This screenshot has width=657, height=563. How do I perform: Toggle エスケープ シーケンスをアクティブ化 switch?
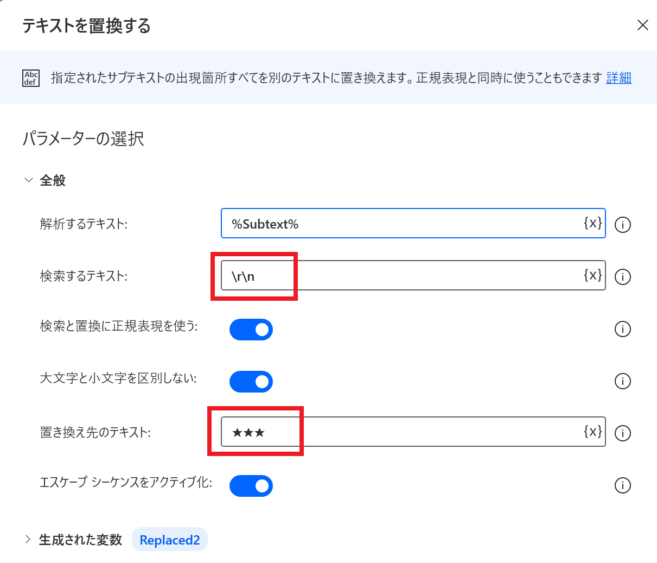coord(251,486)
